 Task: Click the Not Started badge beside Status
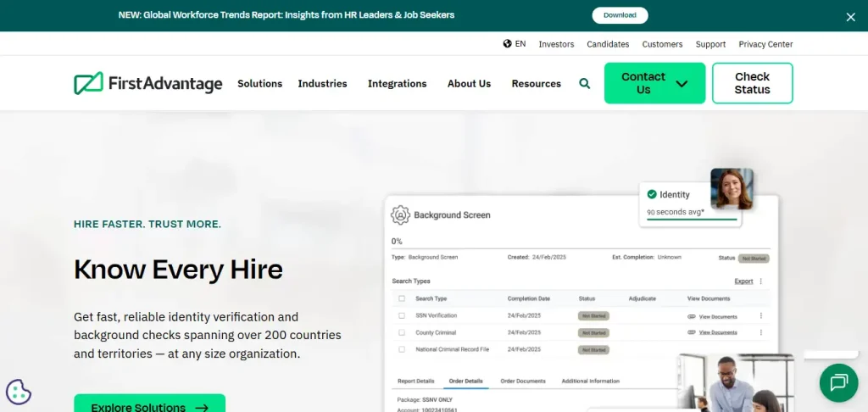point(754,258)
